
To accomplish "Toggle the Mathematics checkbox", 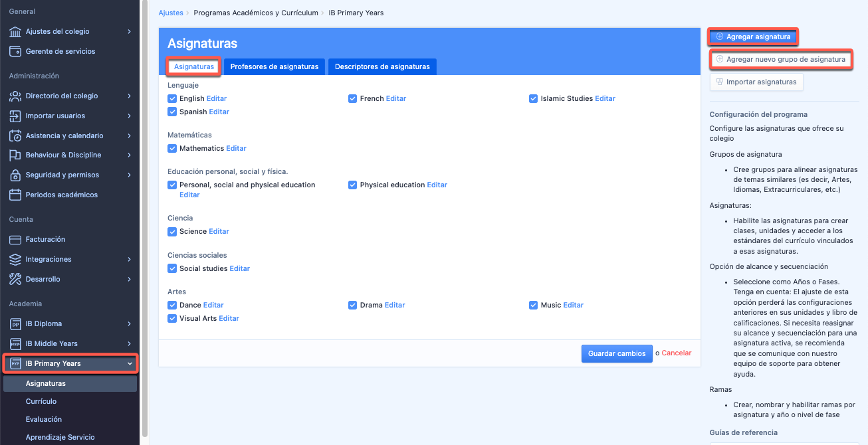I will (x=172, y=148).
